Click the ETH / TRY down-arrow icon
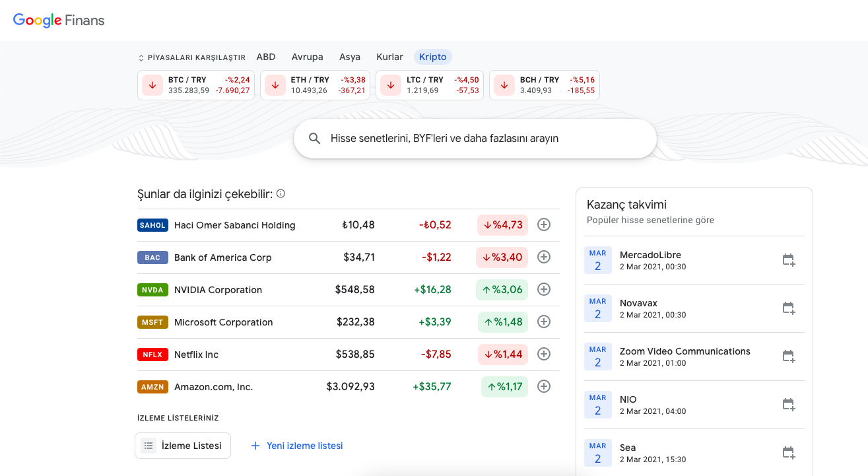Viewport: 868px width, 476px height. 275,85
